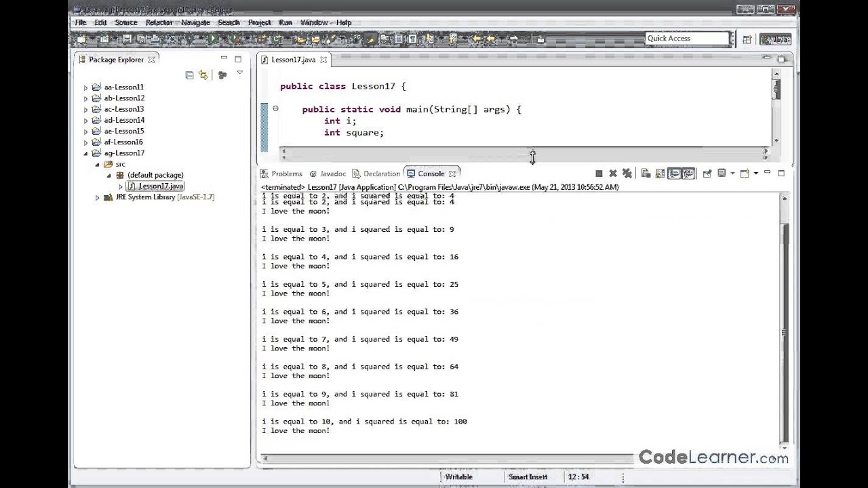Screen dimensions: 868x488
Task: Collapse the src folder
Action: (x=97, y=164)
